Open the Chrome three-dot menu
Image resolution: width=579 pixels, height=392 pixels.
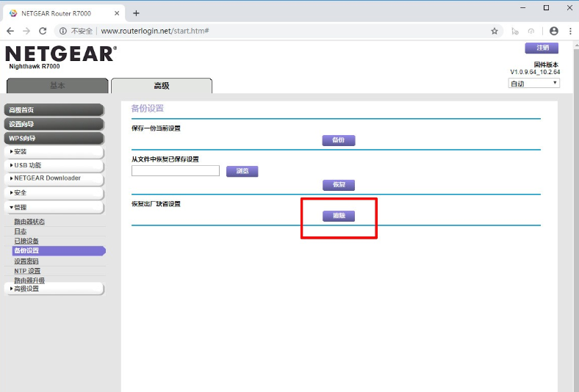pyautogui.click(x=570, y=31)
